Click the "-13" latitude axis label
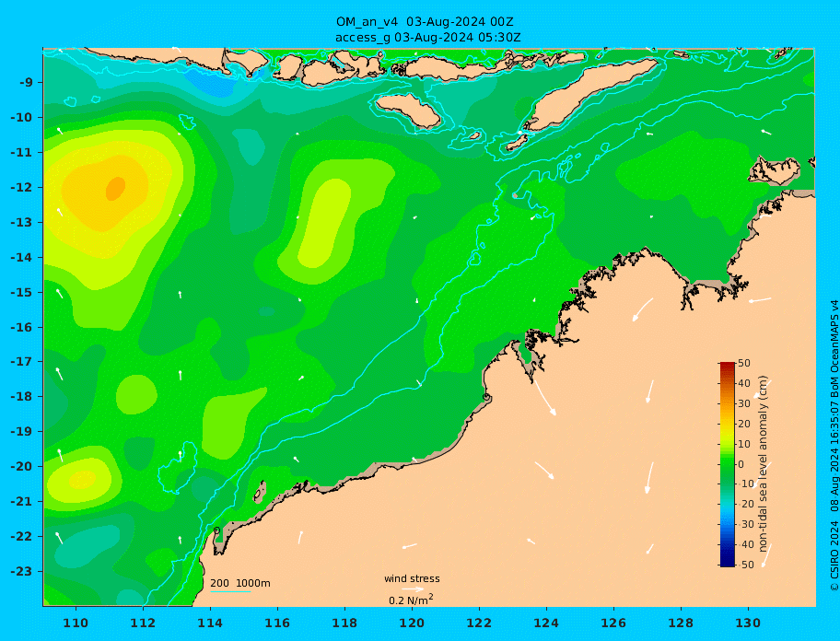The height and width of the screenshot is (641, 840). point(21,222)
